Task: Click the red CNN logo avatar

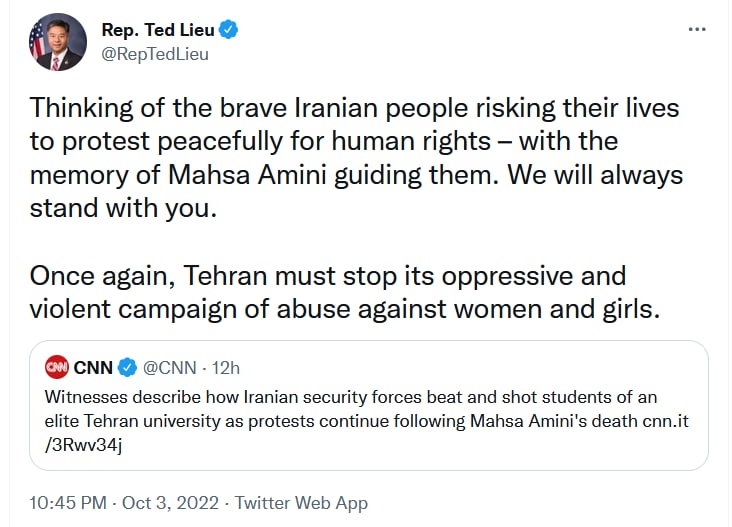Action: pyautogui.click(x=57, y=367)
